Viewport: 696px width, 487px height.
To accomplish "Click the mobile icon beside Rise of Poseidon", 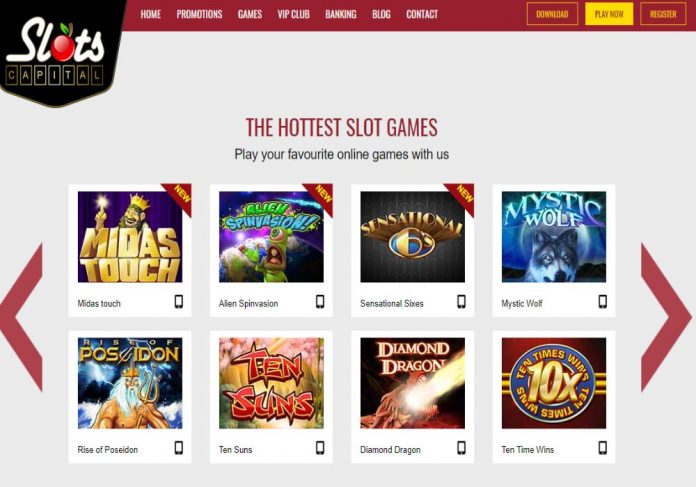I will [x=178, y=447].
